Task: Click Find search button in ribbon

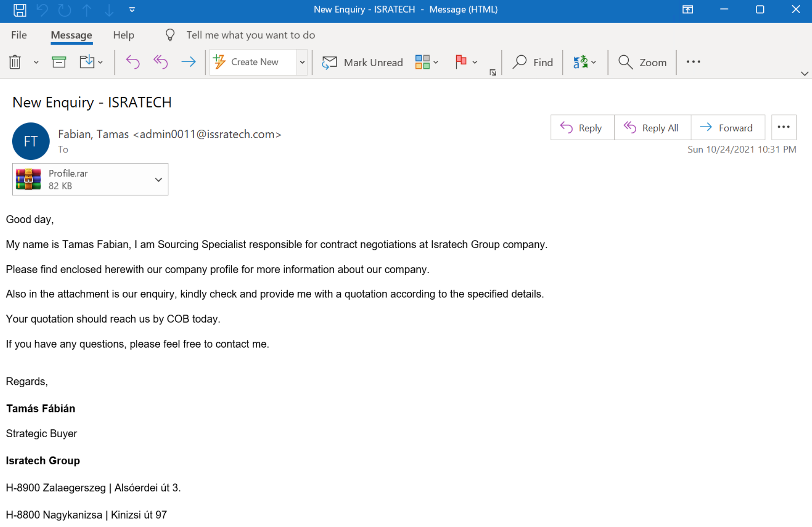Action: point(533,62)
